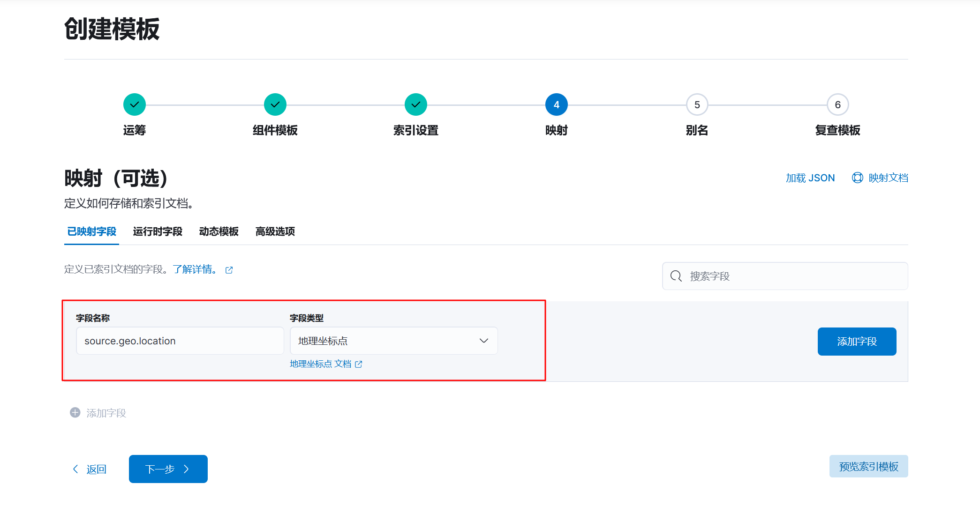Click the 映射 step label
The height and width of the screenshot is (506, 980).
[557, 130]
